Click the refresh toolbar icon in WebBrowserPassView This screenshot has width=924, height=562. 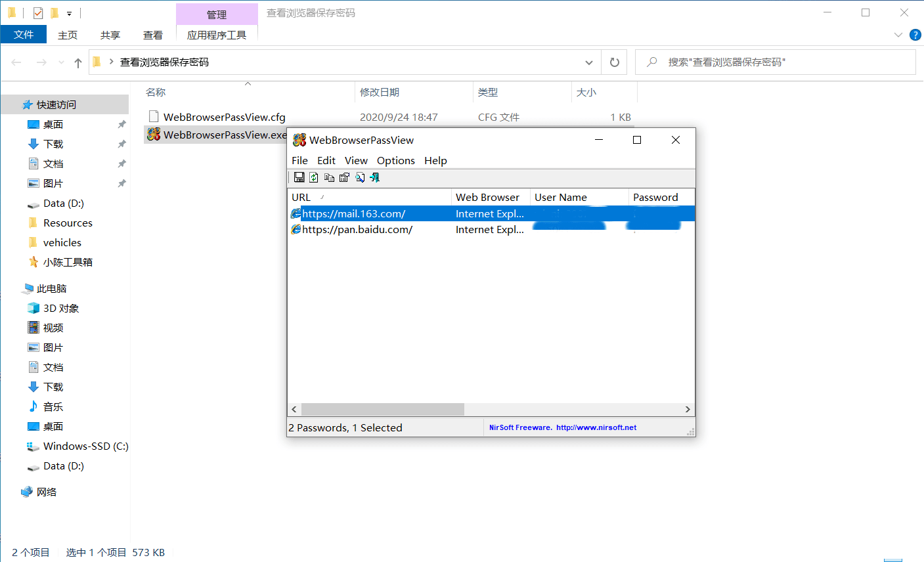[x=314, y=177]
